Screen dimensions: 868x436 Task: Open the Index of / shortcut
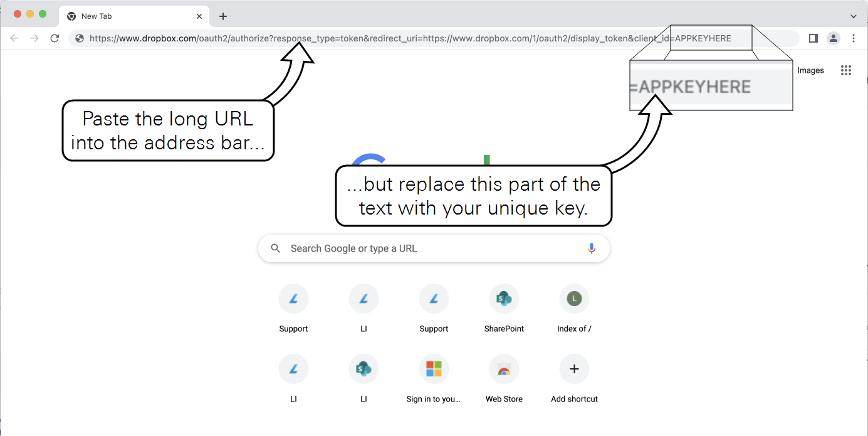coord(574,299)
